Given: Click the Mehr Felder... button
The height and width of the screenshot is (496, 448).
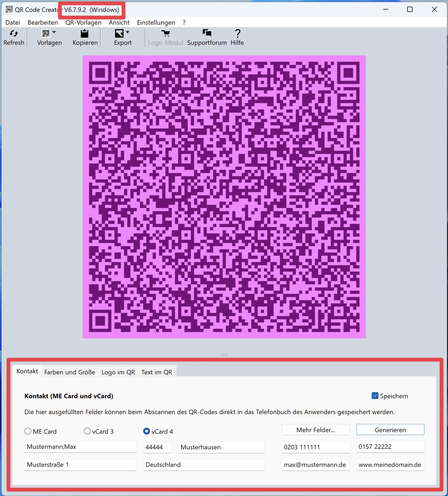Looking at the screenshot, I should click(x=315, y=430).
